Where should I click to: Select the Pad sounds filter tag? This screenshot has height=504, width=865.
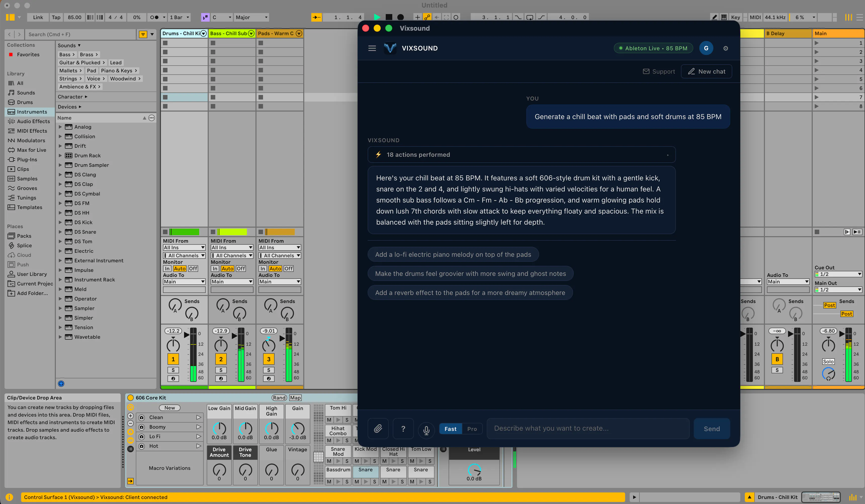[91, 71]
